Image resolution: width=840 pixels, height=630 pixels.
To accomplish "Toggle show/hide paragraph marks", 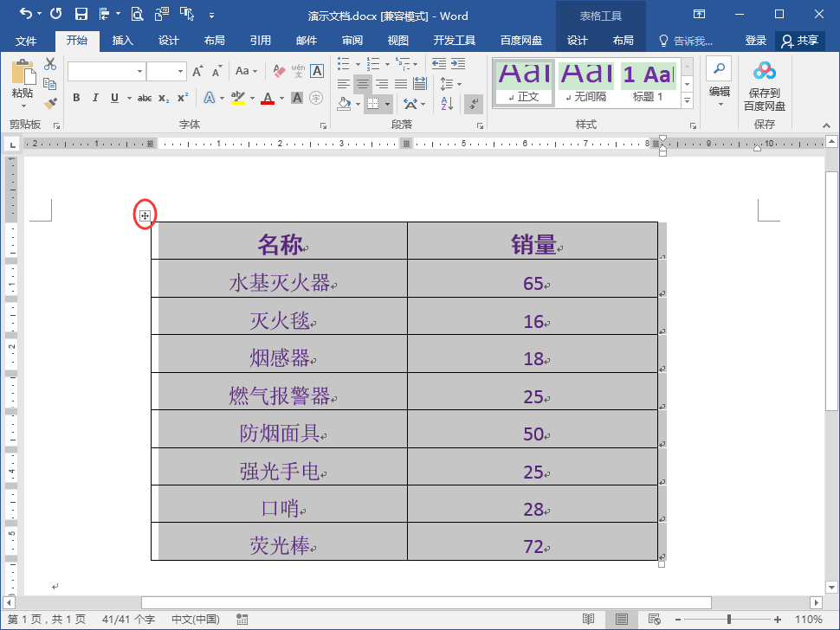I will tap(474, 104).
